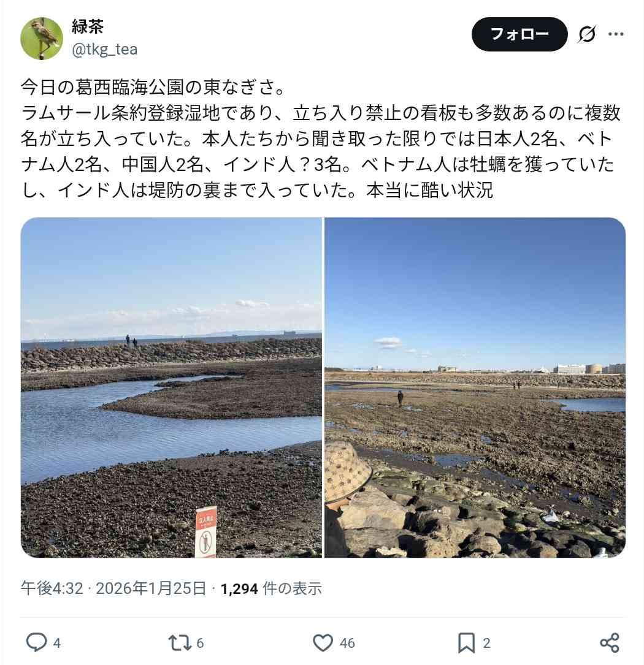Click the 1,294 件の表示 view count
The height and width of the screenshot is (665, 644).
[271, 588]
